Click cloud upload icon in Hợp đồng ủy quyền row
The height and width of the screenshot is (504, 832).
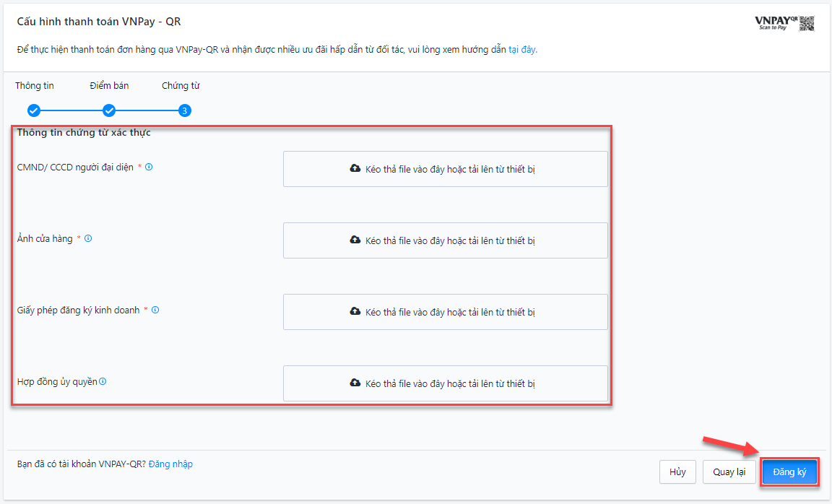355,383
